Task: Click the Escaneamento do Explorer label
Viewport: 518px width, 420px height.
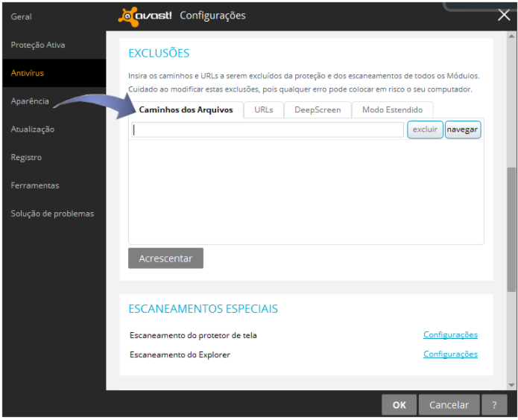Action: point(180,354)
